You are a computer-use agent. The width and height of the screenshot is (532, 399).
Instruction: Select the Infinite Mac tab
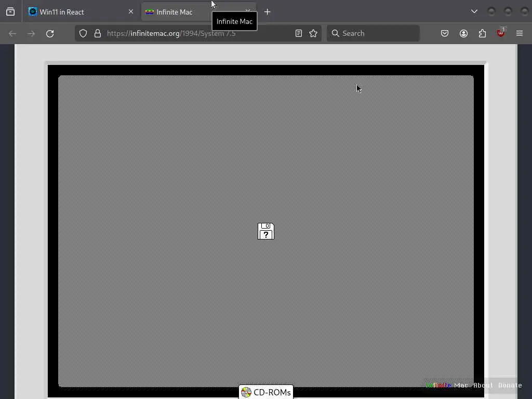(198, 12)
